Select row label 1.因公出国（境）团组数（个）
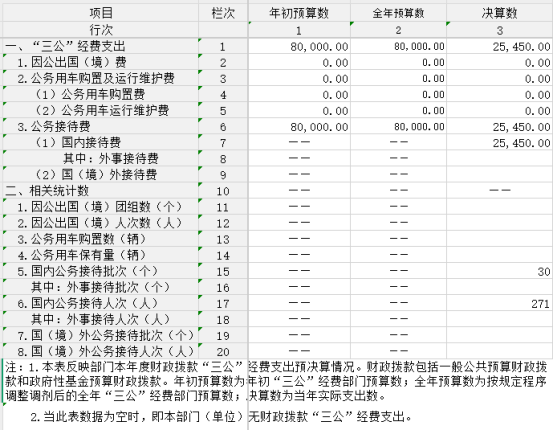 point(100,207)
